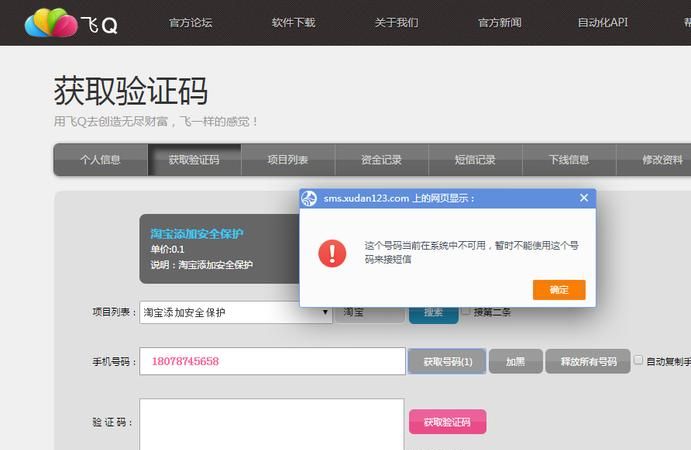Click the browser icon in dialog title
691x450 pixels.
pos(309,198)
